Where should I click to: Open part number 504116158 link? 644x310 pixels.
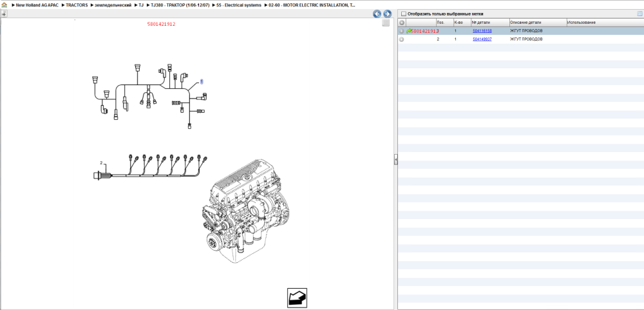(x=482, y=31)
